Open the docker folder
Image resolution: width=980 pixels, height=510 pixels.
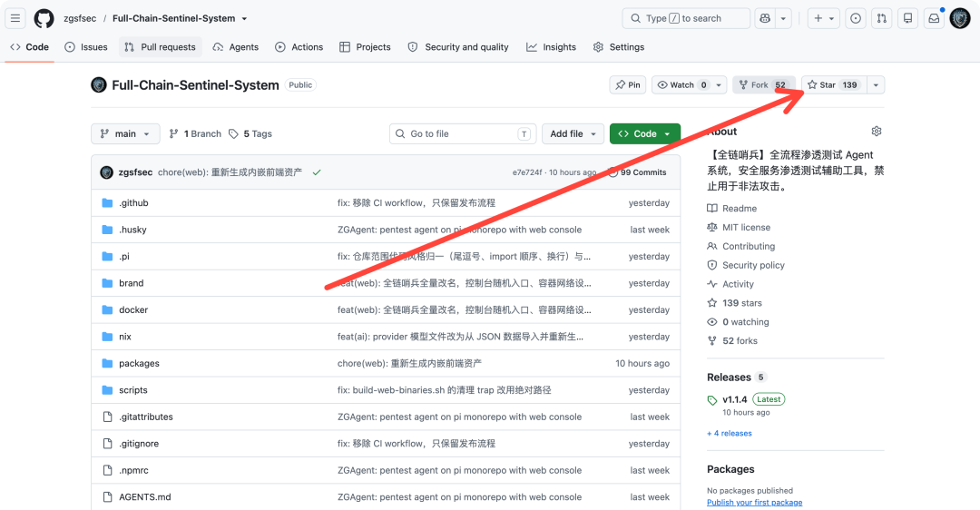click(133, 310)
